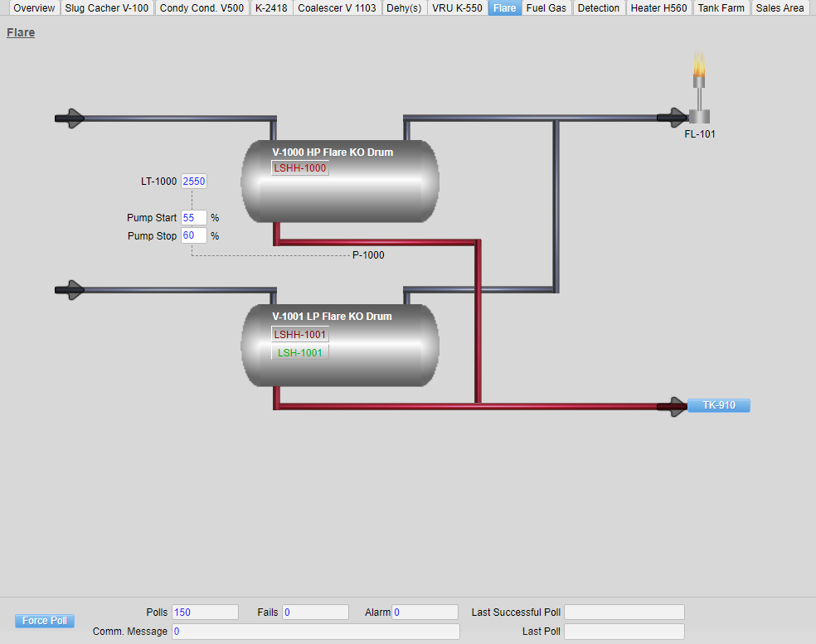816x644 pixels.
Task: Click the Polls count field
Action: click(205, 613)
